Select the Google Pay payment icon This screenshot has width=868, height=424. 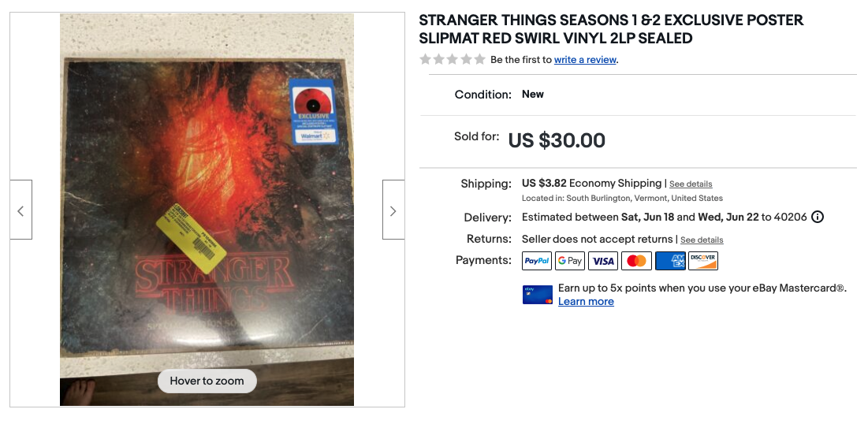pyautogui.click(x=570, y=261)
